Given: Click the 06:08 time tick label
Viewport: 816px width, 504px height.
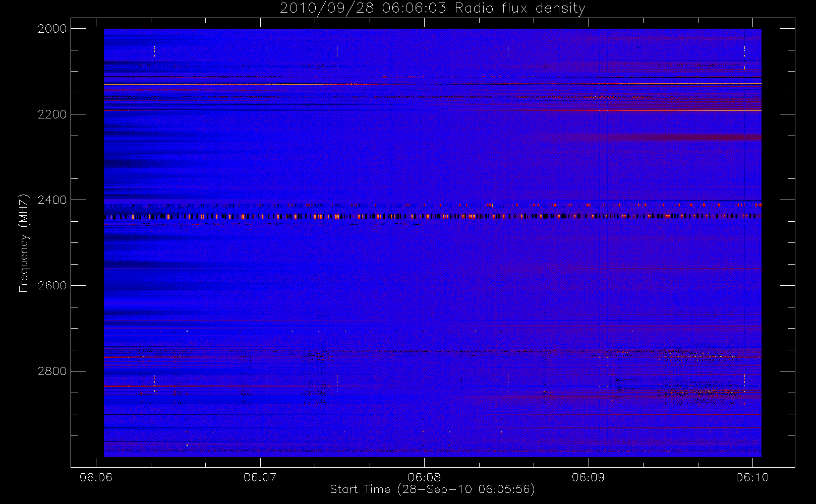Looking at the screenshot, I should pyautogui.click(x=424, y=477).
